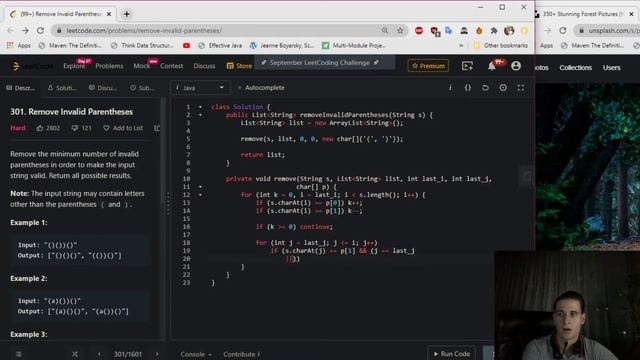The image size is (640, 360).
Task: Open the Explore menu item
Action: click(x=74, y=66)
